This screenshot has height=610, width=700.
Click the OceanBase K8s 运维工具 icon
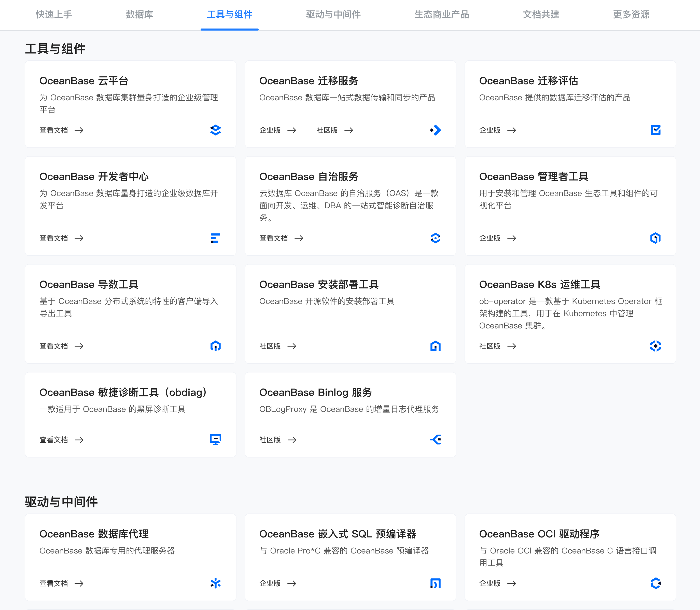655,346
